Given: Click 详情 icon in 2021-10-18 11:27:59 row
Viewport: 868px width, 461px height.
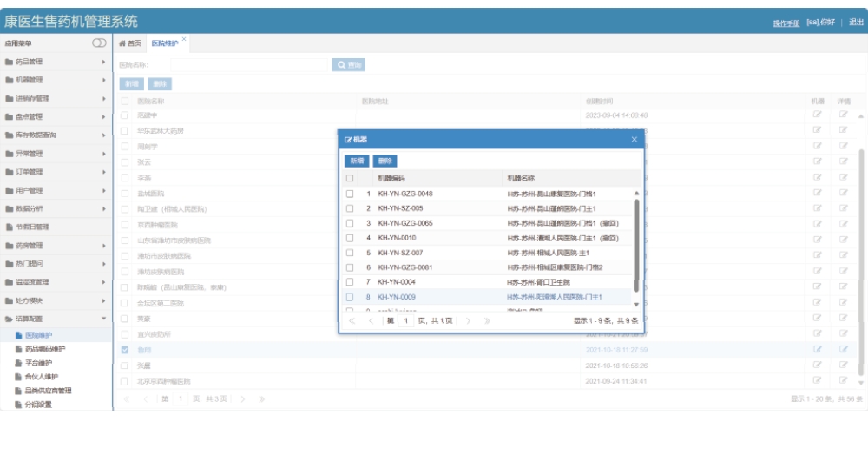Looking at the screenshot, I should 843,349.
